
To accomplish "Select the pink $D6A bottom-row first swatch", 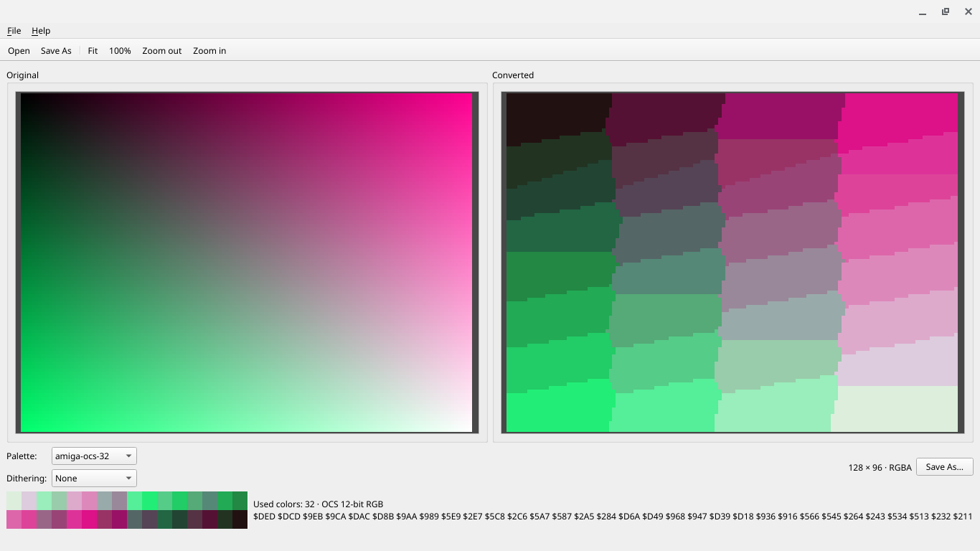I will tap(14, 519).
